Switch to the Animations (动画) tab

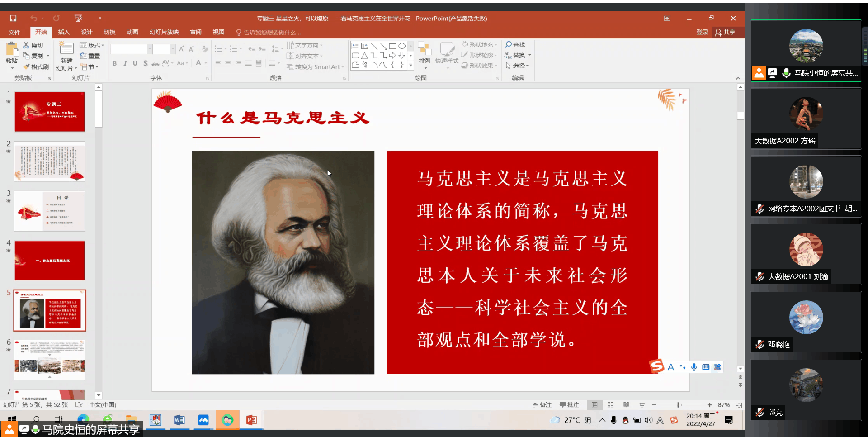132,32
